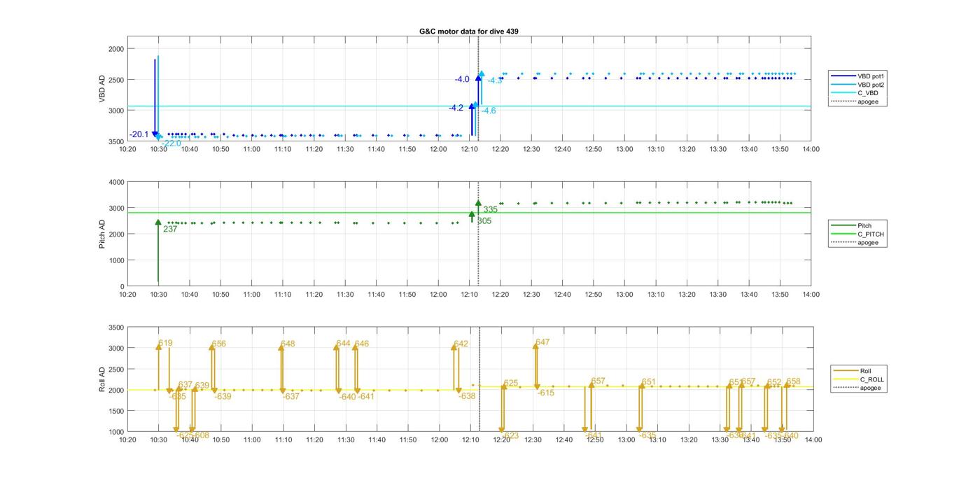
Task: Click the '-615' roll annotation
Action: (x=546, y=393)
